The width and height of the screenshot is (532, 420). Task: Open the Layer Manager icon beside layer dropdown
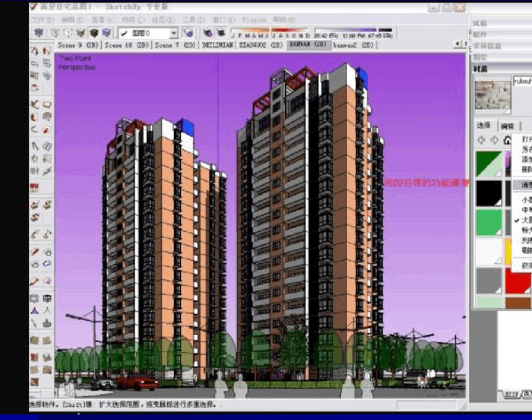188,34
